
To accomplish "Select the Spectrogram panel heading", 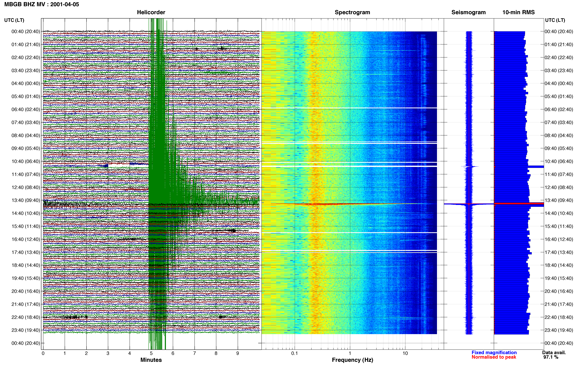I will 352,12.
